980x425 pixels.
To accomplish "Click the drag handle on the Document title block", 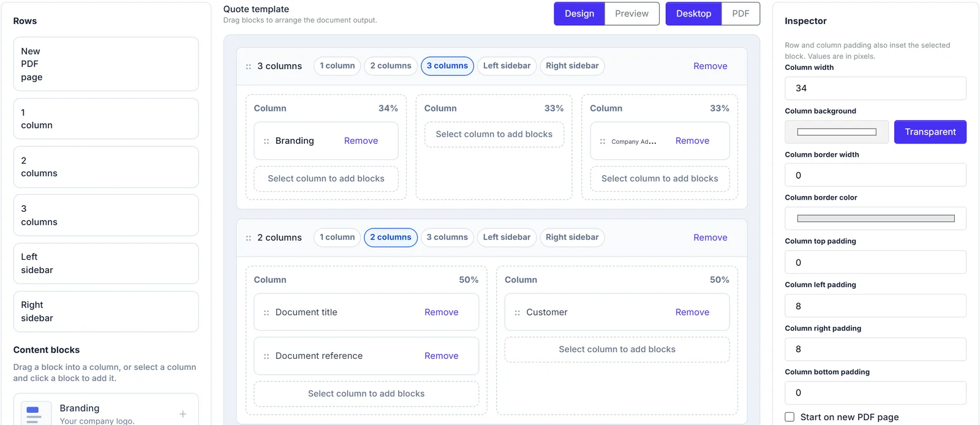I will point(266,312).
